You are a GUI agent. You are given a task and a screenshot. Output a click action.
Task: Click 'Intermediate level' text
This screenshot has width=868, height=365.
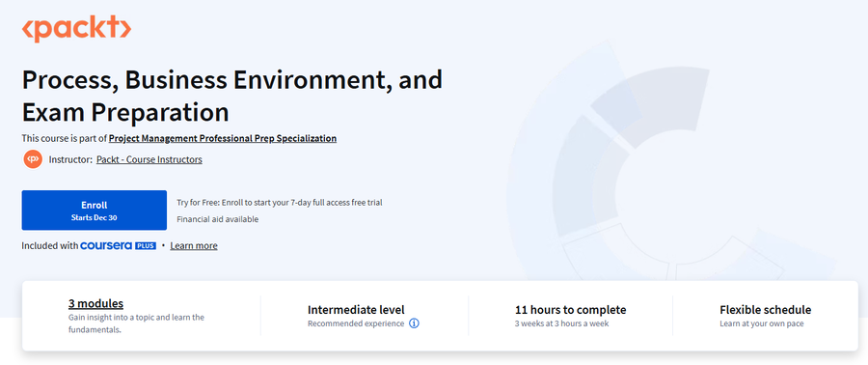click(x=356, y=310)
